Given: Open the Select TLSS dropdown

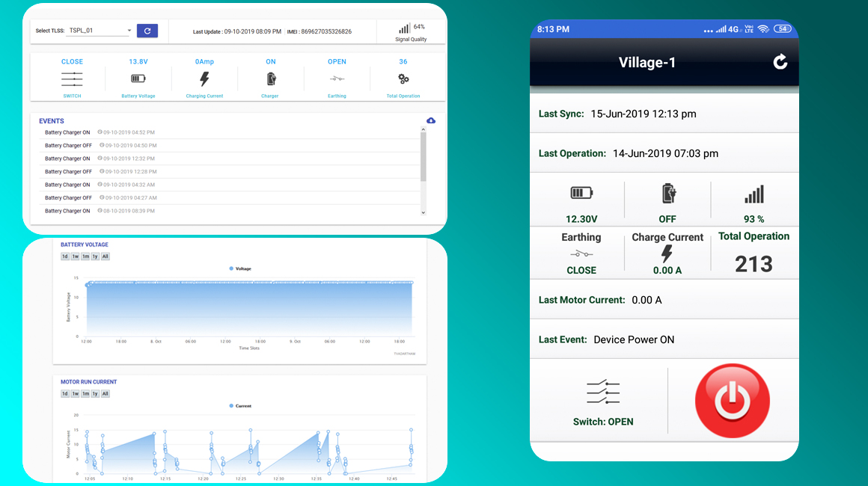Looking at the screenshot, I should 99,31.
